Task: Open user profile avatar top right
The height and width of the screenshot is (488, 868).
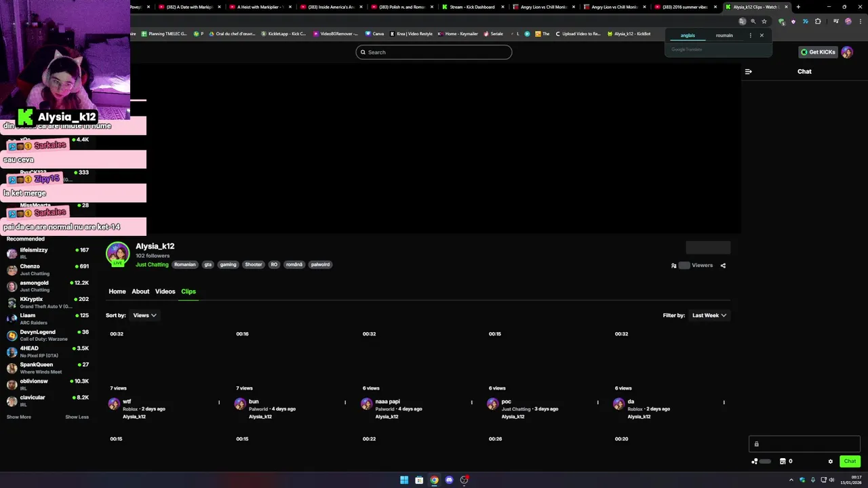Action: [x=847, y=52]
